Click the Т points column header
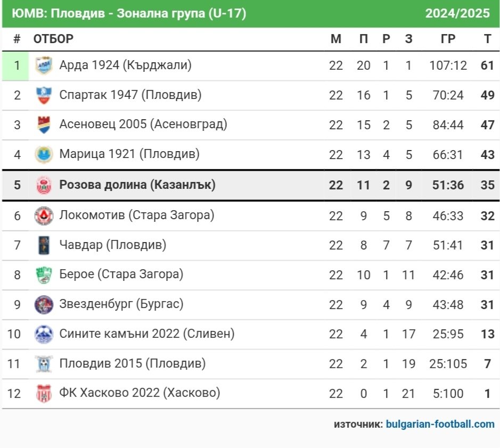Image resolution: width=500 pixels, height=448 pixels. click(x=487, y=39)
